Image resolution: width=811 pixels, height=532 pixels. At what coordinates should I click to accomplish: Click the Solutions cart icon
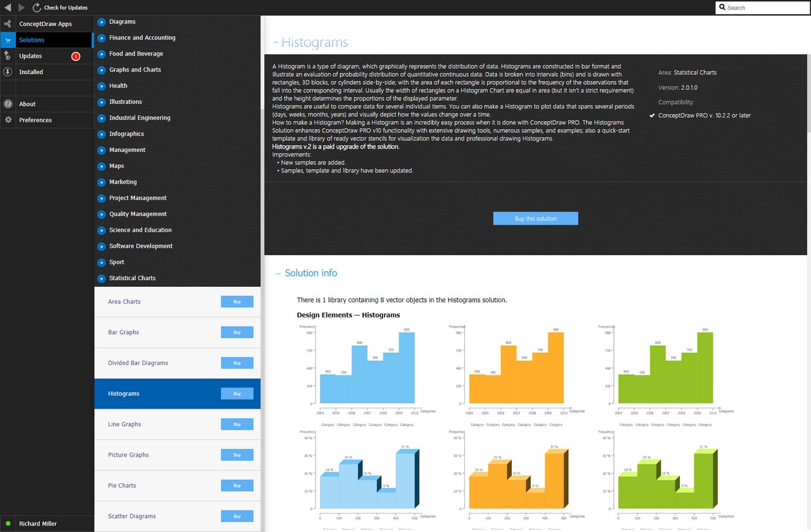pos(8,40)
